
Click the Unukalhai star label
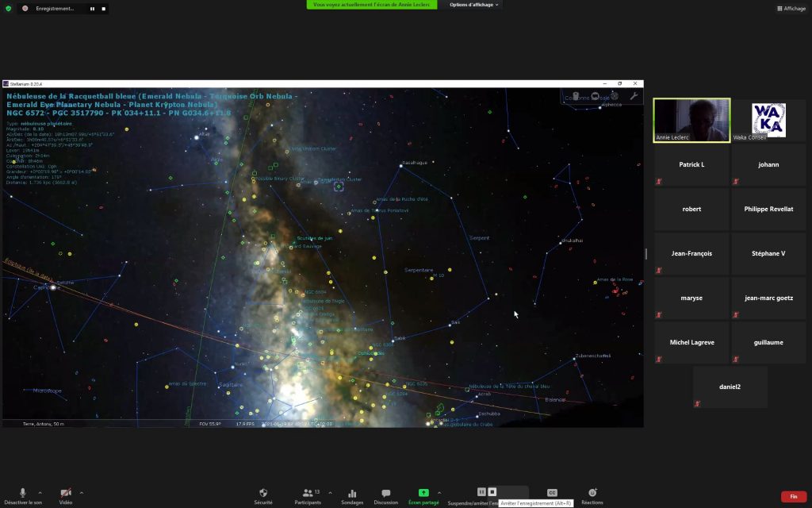tap(573, 241)
